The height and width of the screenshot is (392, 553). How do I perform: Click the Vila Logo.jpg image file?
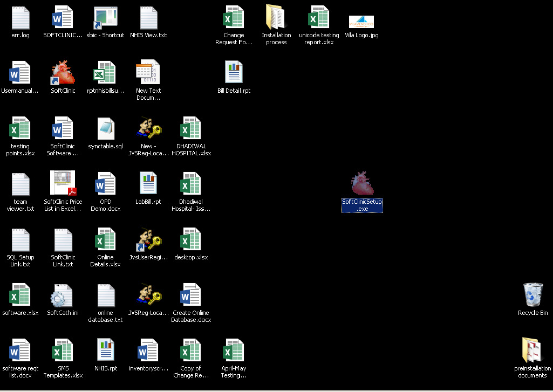coord(361,22)
